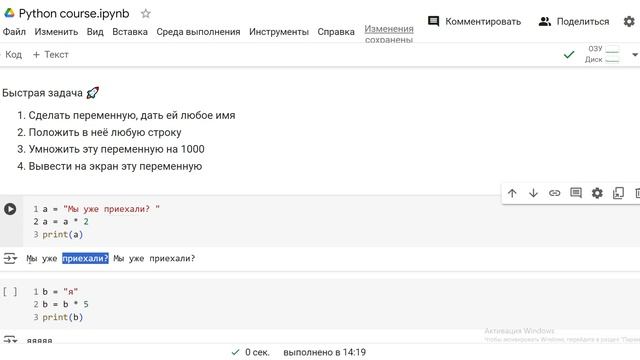
Task: Click the Быстрая задача heading text
Action: tap(42, 93)
